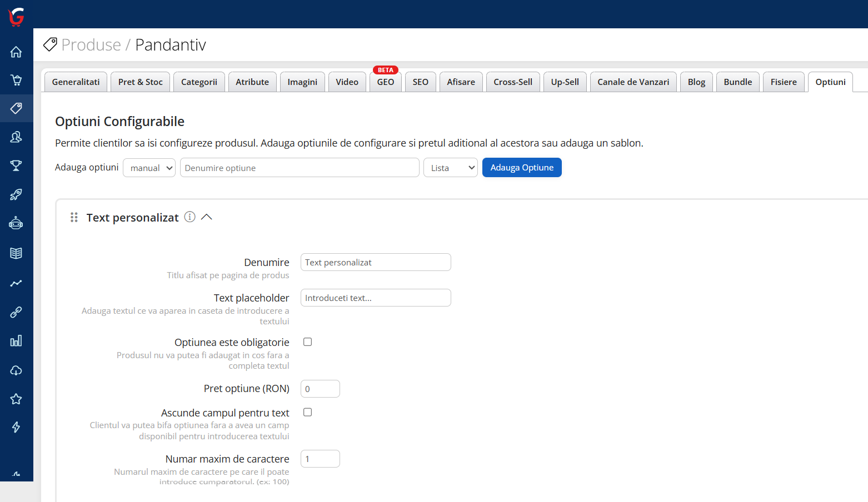Open the customers sidebar icon

16,137
